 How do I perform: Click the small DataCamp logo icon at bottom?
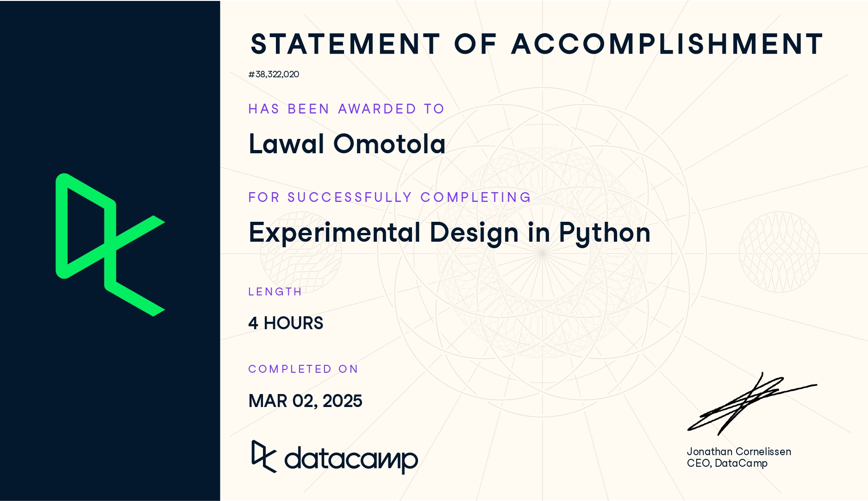pos(264,457)
